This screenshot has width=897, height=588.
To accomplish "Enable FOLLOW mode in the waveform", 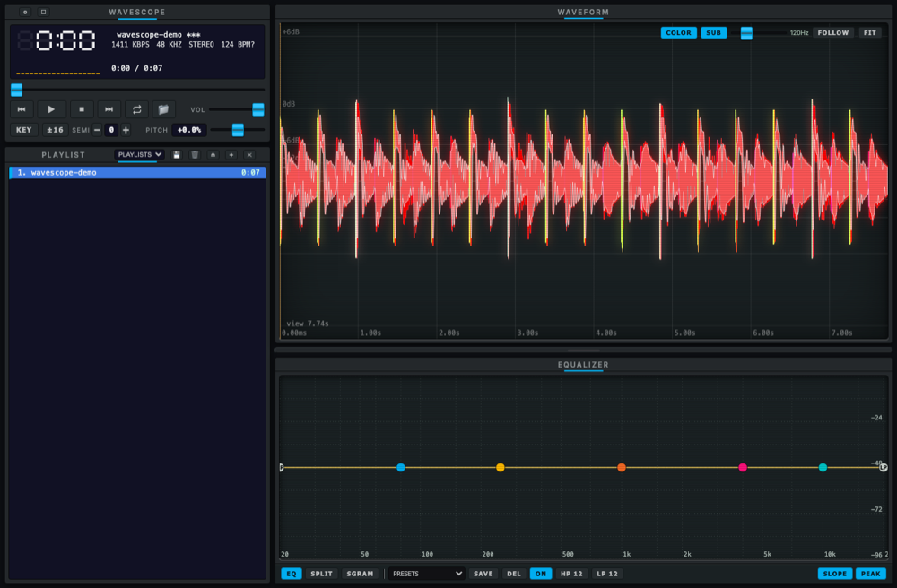I will coord(833,32).
